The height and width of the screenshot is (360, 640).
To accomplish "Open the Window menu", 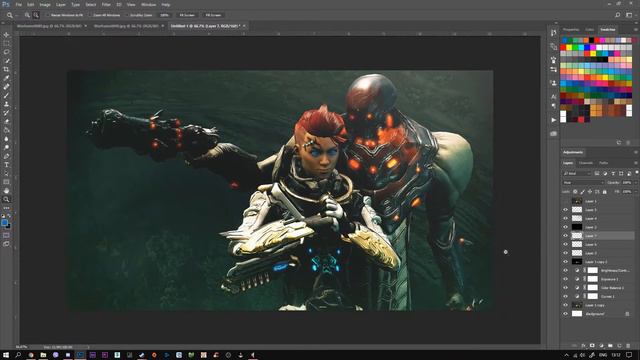I will [x=148, y=4].
